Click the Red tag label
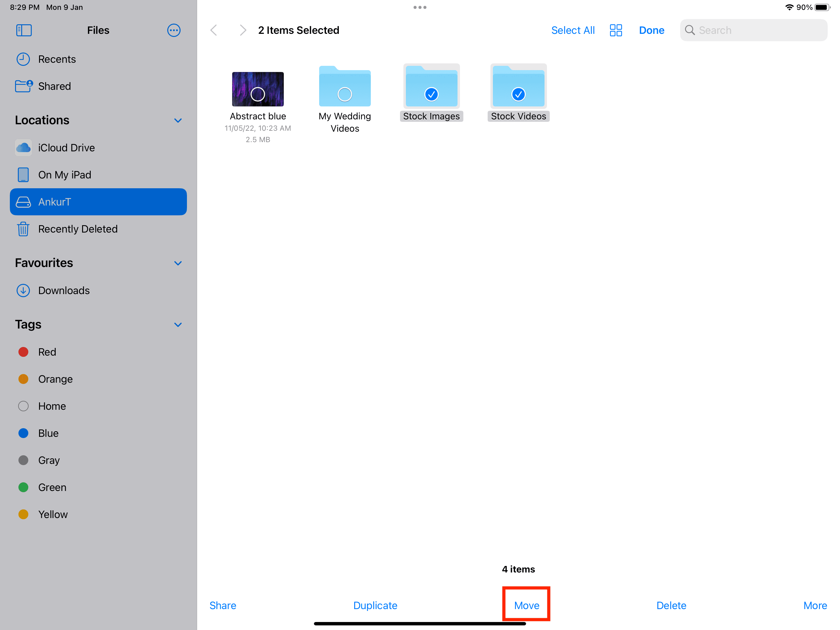This screenshot has height=630, width=840. tap(47, 352)
